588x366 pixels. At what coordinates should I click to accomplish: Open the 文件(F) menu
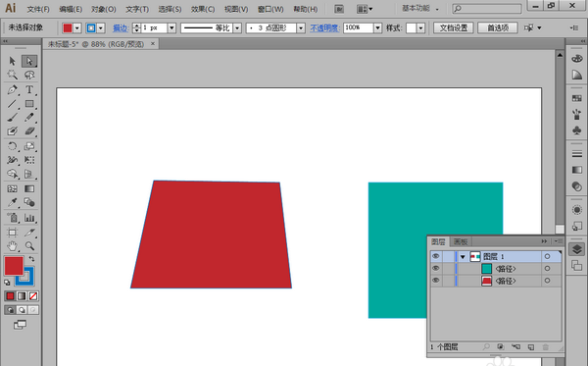coord(38,9)
